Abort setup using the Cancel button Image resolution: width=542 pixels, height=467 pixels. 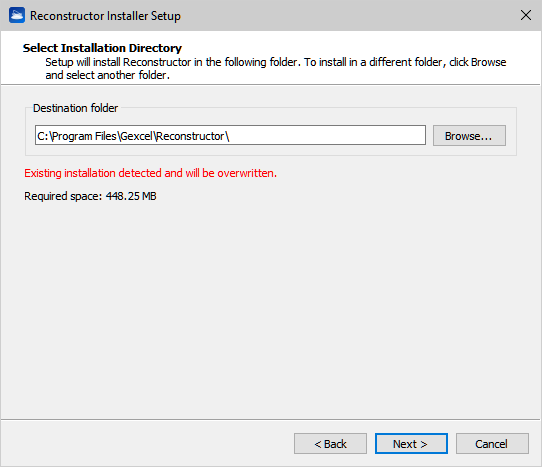pyautogui.click(x=492, y=443)
